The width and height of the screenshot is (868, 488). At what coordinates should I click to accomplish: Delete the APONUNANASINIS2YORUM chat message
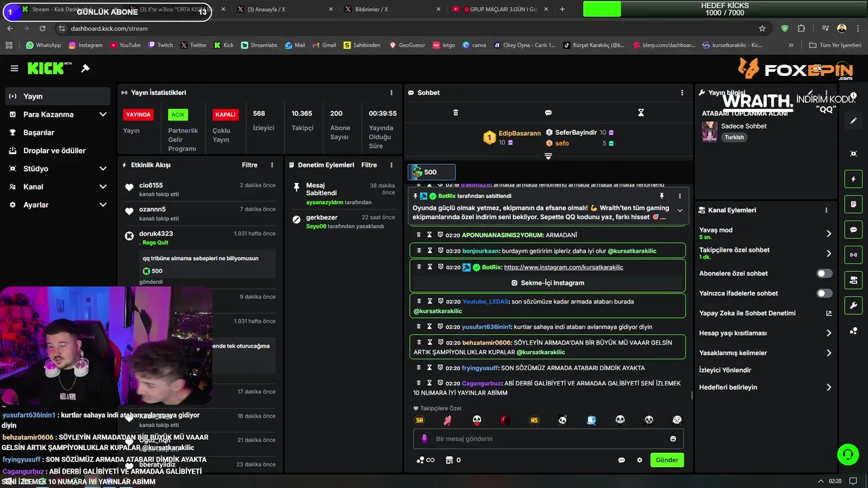point(418,235)
